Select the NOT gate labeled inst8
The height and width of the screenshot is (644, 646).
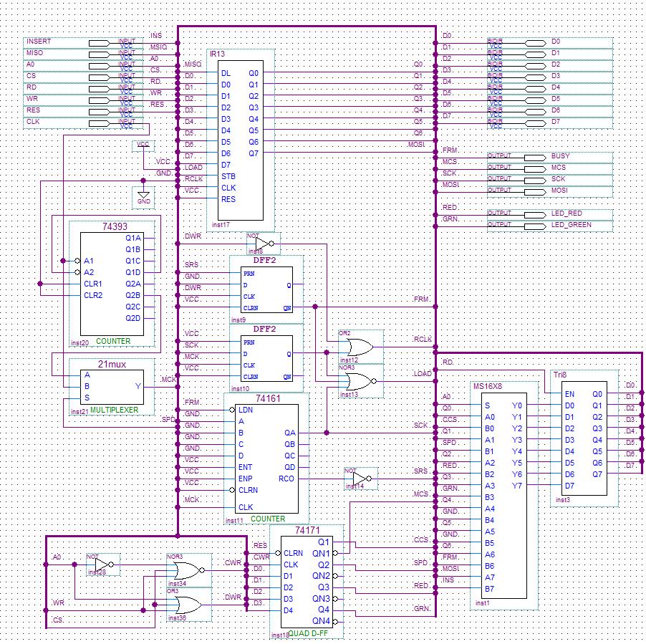(263, 243)
